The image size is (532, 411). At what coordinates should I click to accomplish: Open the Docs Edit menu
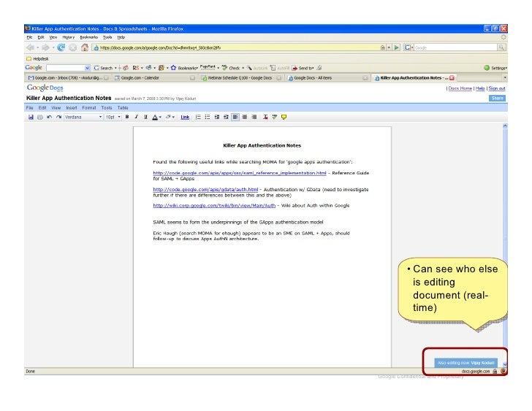[x=42, y=108]
